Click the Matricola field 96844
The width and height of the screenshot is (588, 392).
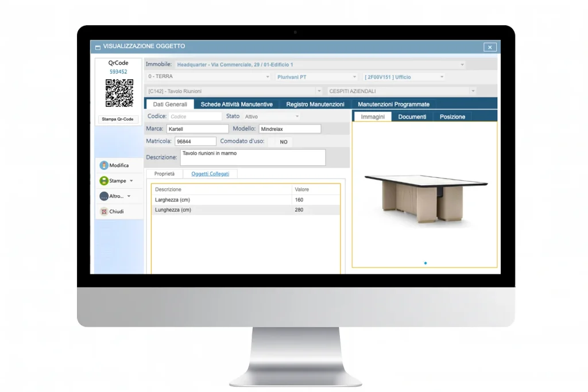click(195, 141)
